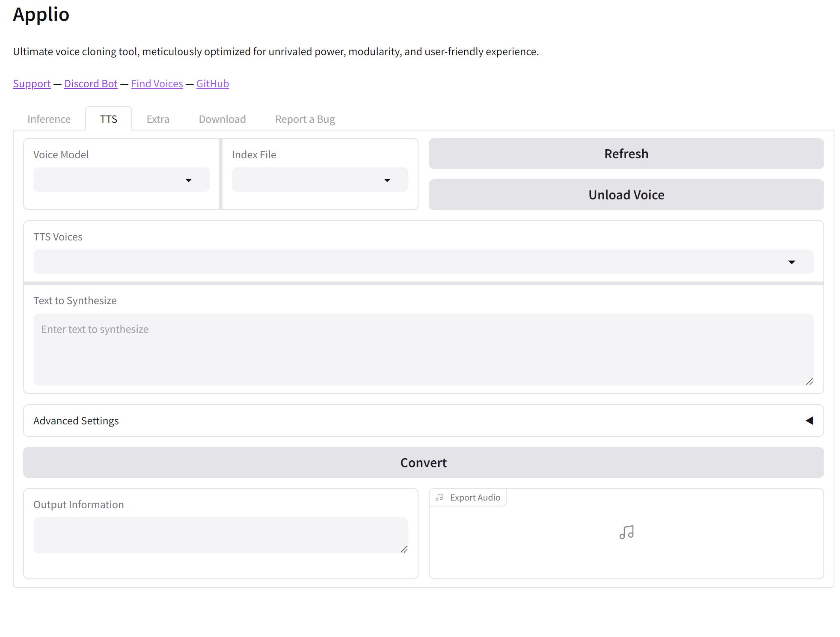The width and height of the screenshot is (840, 637).
Task: Focus the Text to Synthesize field
Action: pyautogui.click(x=423, y=350)
